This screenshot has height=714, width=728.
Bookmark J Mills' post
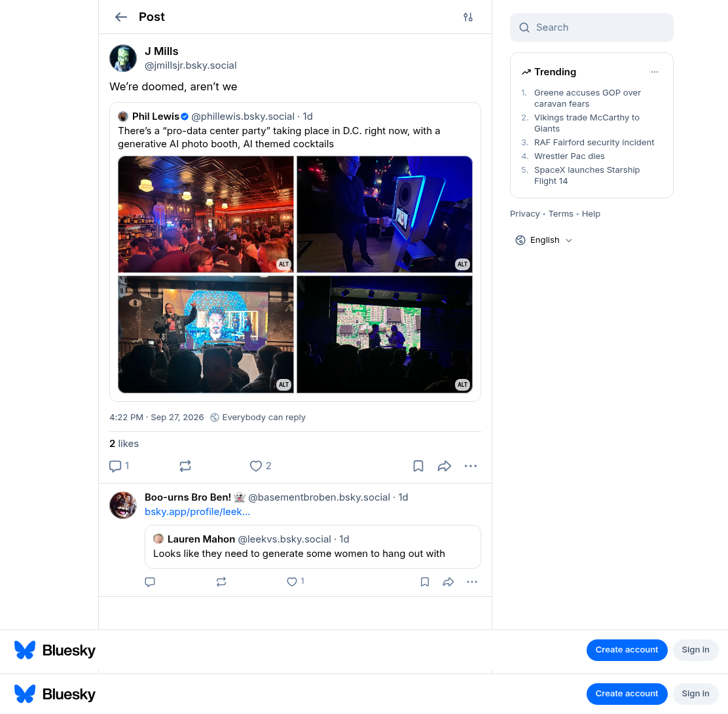click(x=418, y=466)
